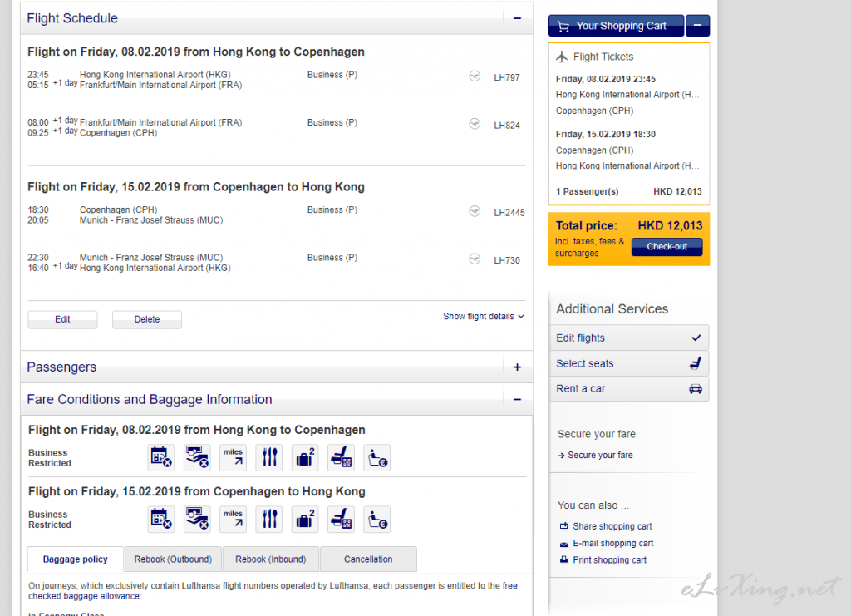851x616 pixels.
Task: Click the baggage icon for 08.02.2019 fare conditions
Action: tap(305, 457)
